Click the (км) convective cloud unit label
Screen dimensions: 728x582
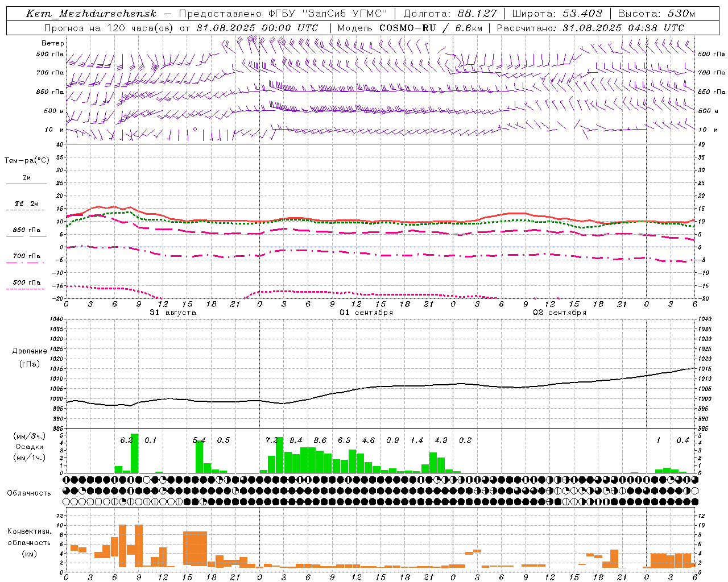pyautogui.click(x=30, y=554)
